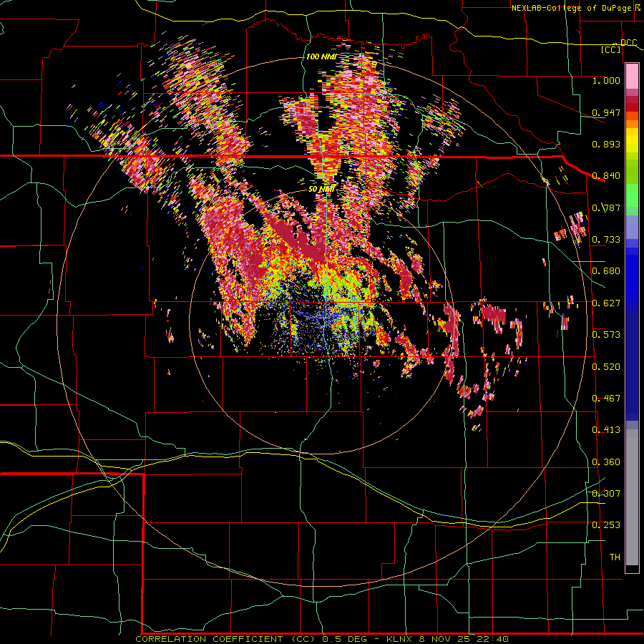Click the 0.947 color scale label
Viewport: 644px width, 644px height.
[x=606, y=112]
